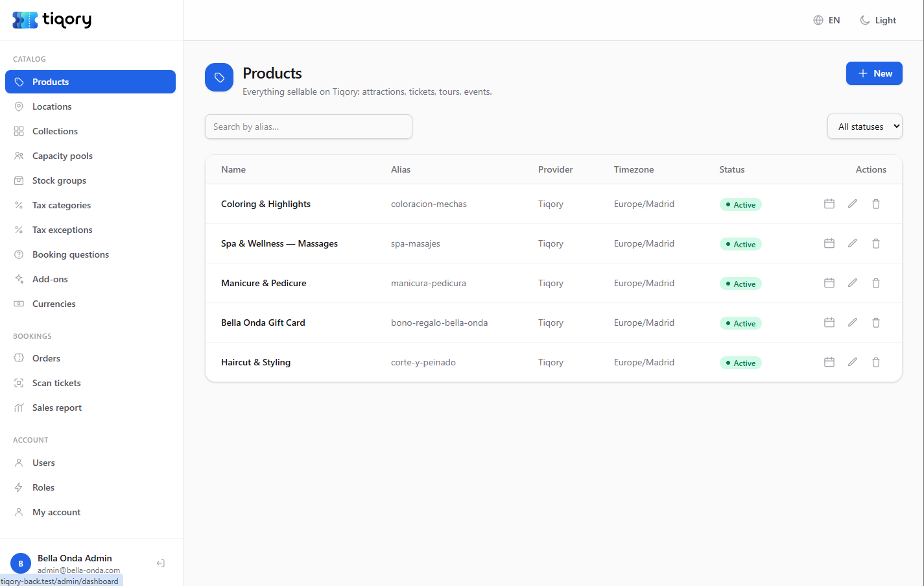Edit the Haircut & Styling product
The width and height of the screenshot is (924, 586).
pyautogui.click(x=852, y=362)
